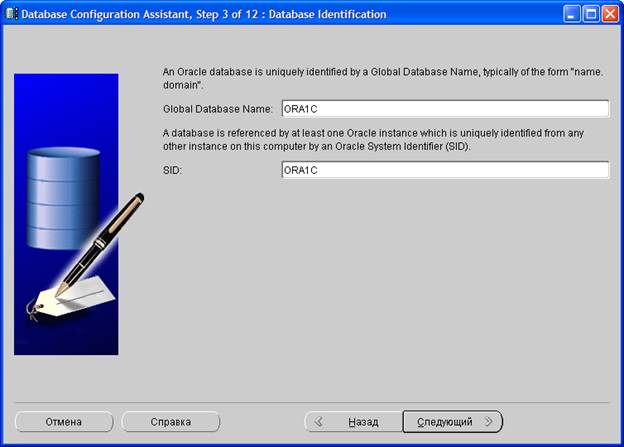Screen dimensions: 624x447
Task: Click the "Global Database Name:" label
Action: click(x=217, y=109)
